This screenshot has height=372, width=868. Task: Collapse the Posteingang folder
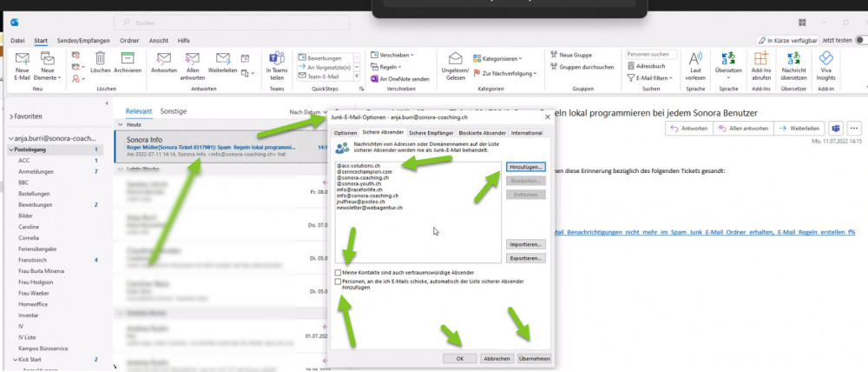pyautogui.click(x=11, y=149)
